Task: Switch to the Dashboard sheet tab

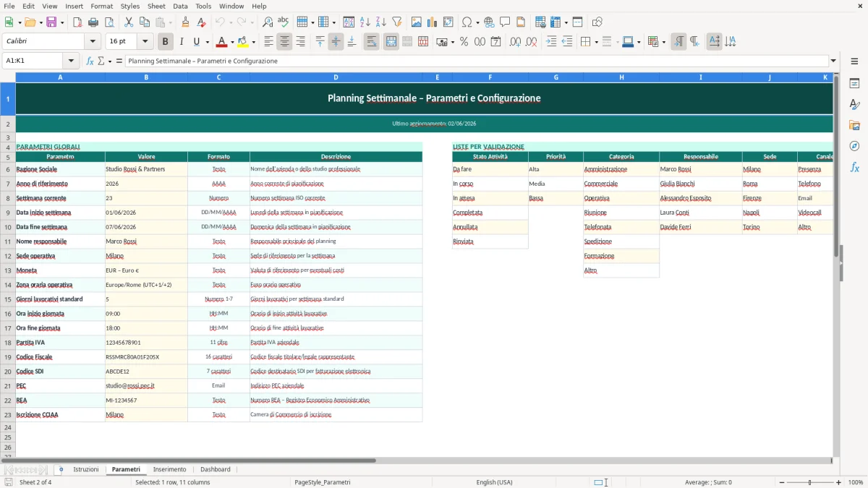Action: click(x=216, y=470)
